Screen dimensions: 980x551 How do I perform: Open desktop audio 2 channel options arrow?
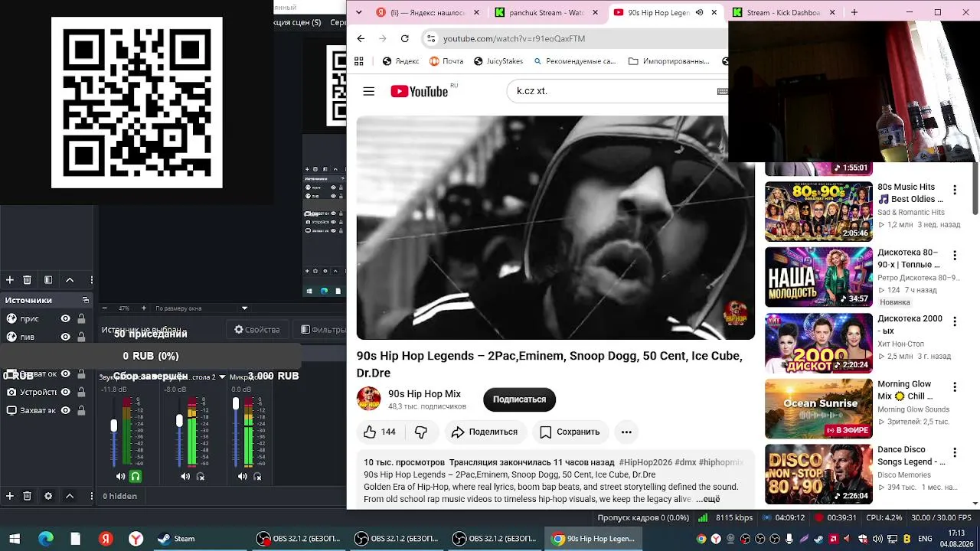point(223,377)
